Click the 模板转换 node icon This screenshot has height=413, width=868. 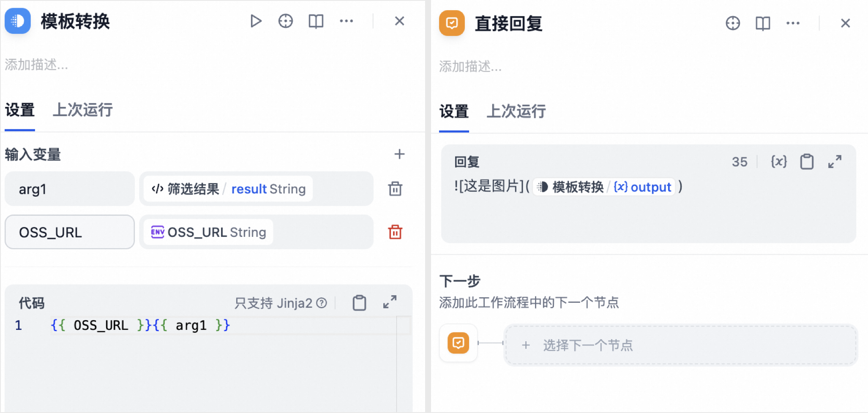(x=18, y=21)
